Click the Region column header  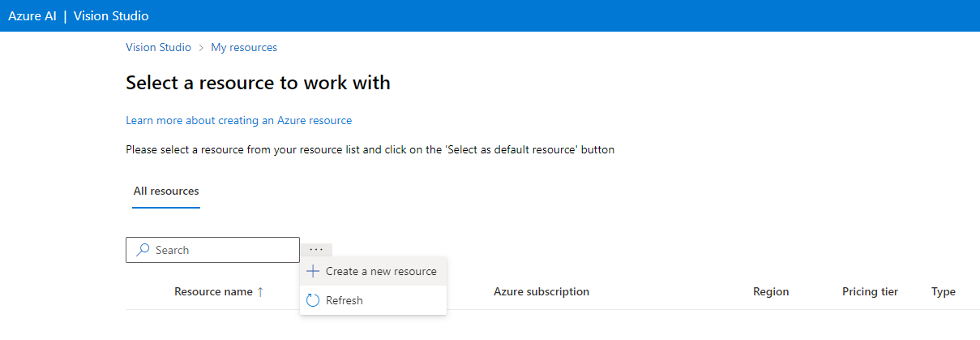(x=771, y=291)
